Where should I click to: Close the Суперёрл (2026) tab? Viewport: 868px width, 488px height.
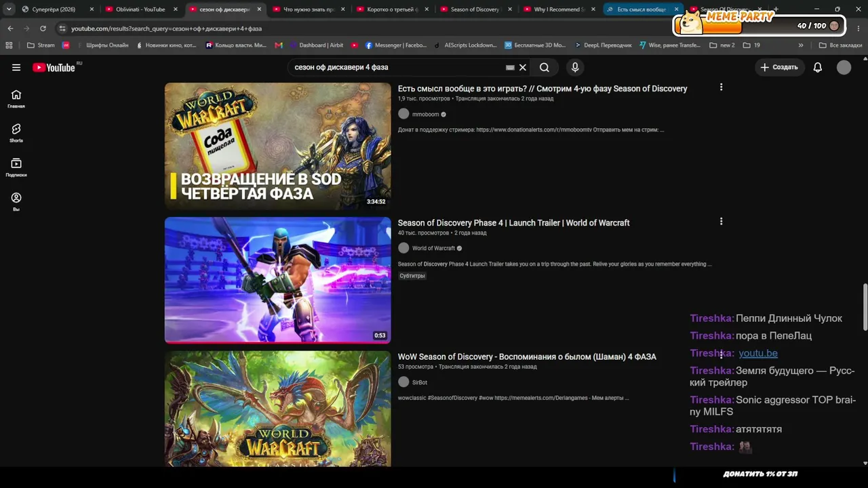(x=92, y=9)
